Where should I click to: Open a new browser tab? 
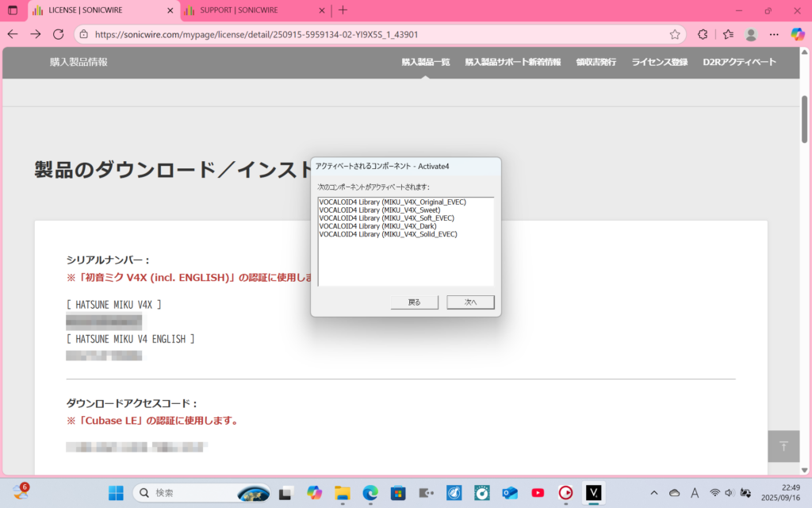(343, 10)
